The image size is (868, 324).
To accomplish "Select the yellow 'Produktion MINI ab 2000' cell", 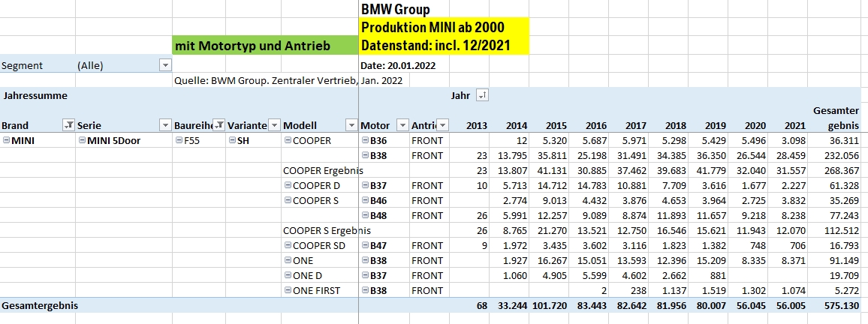I will click(443, 28).
